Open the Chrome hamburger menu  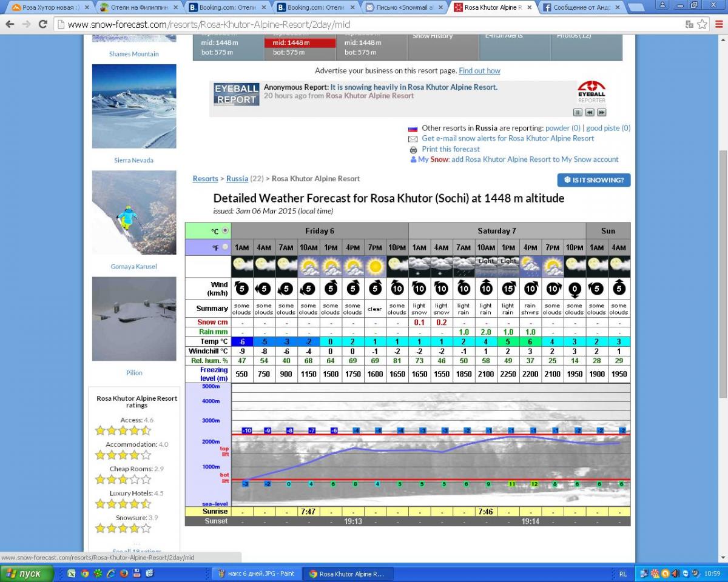(x=718, y=24)
